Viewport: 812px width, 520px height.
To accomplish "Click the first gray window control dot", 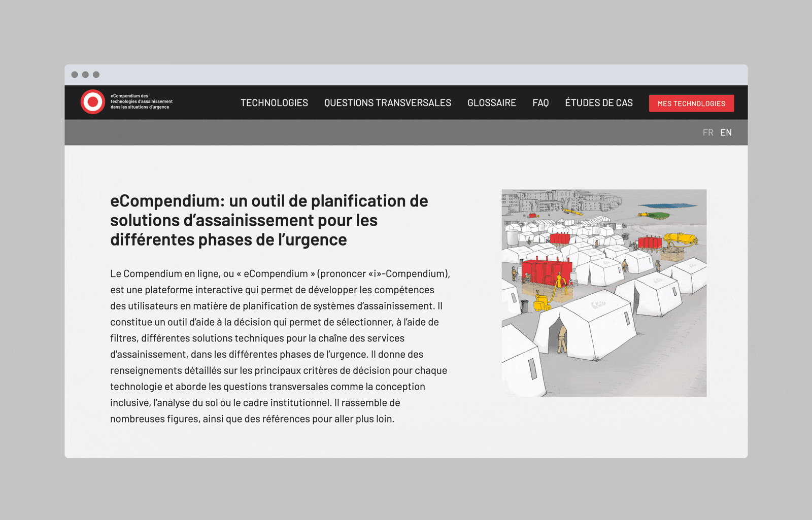I will [x=75, y=75].
